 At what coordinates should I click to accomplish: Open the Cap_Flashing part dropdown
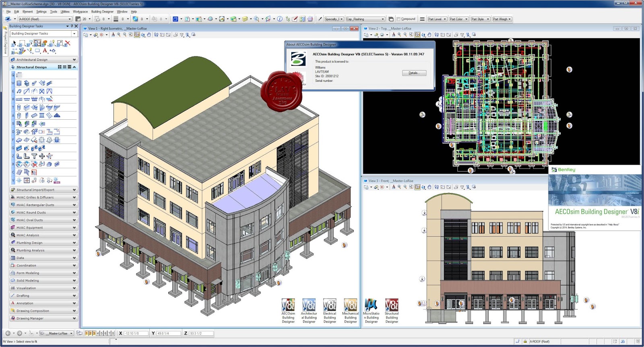365,19
